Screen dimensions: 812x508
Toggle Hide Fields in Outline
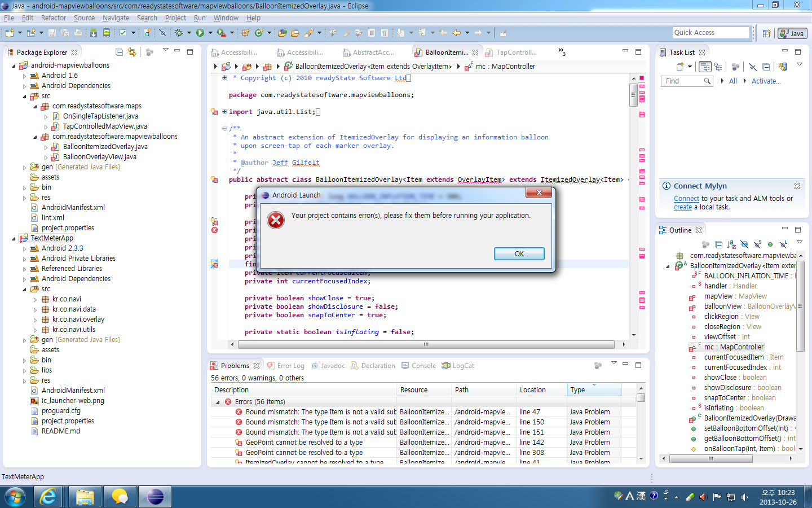(x=745, y=244)
